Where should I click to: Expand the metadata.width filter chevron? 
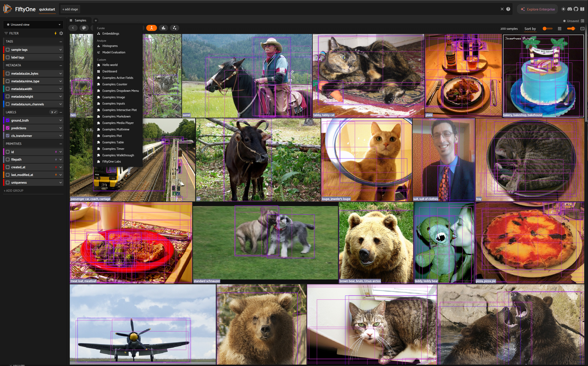click(x=60, y=89)
